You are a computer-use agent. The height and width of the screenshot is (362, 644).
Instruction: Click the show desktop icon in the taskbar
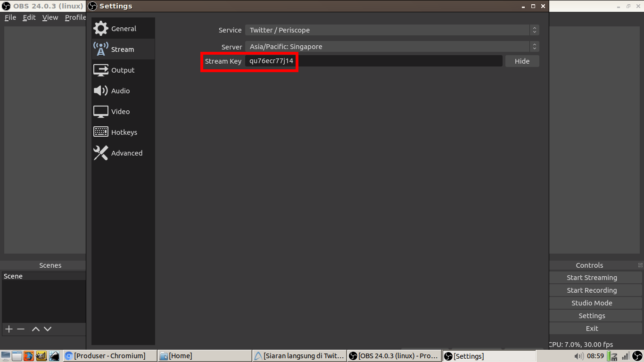[6, 356]
